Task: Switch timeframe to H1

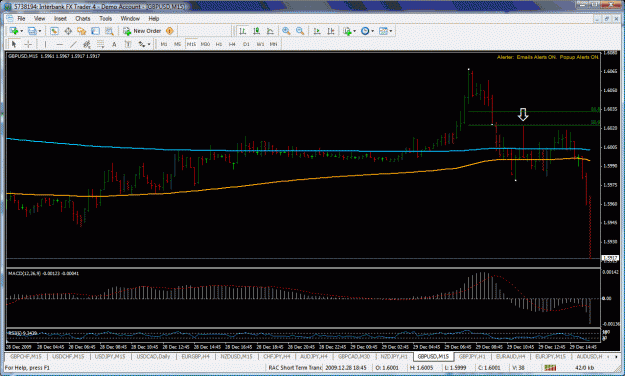Action: click(x=219, y=44)
